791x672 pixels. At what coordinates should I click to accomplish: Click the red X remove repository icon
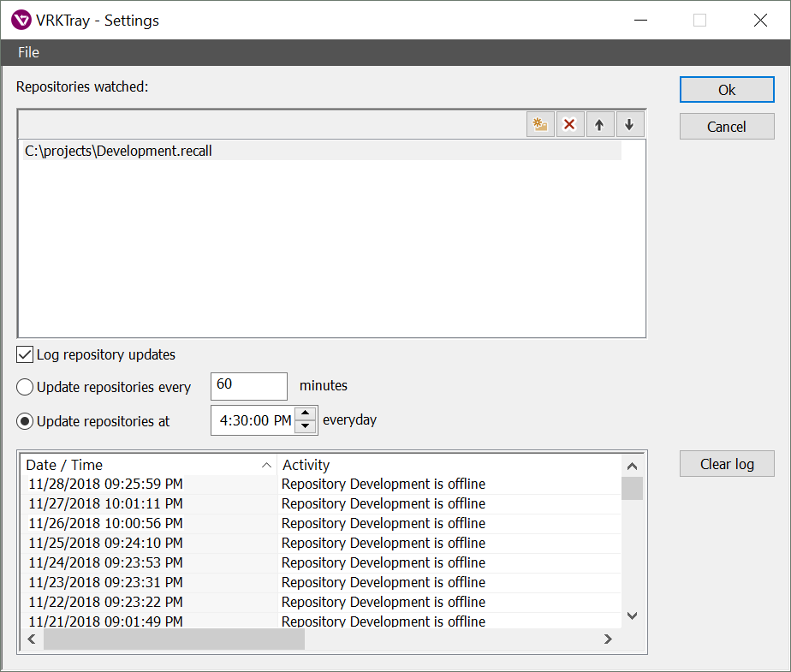(569, 125)
